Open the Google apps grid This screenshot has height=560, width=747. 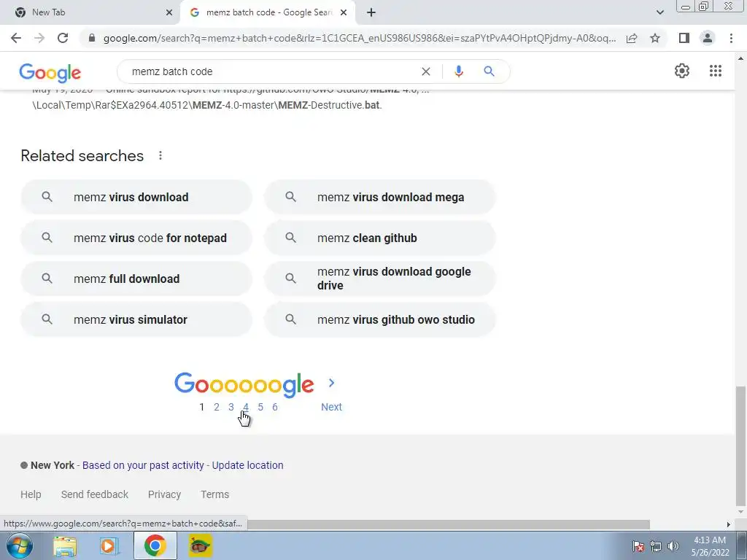point(715,71)
